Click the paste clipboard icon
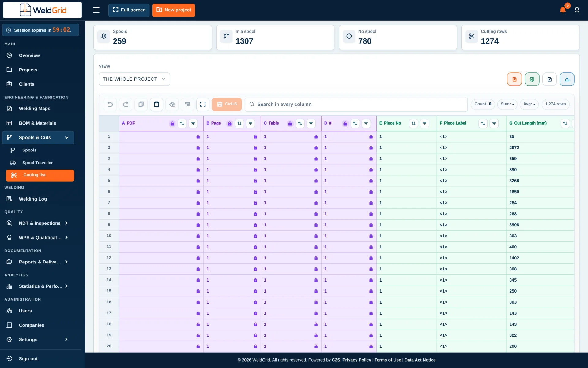The height and width of the screenshot is (368, 588). point(156,104)
